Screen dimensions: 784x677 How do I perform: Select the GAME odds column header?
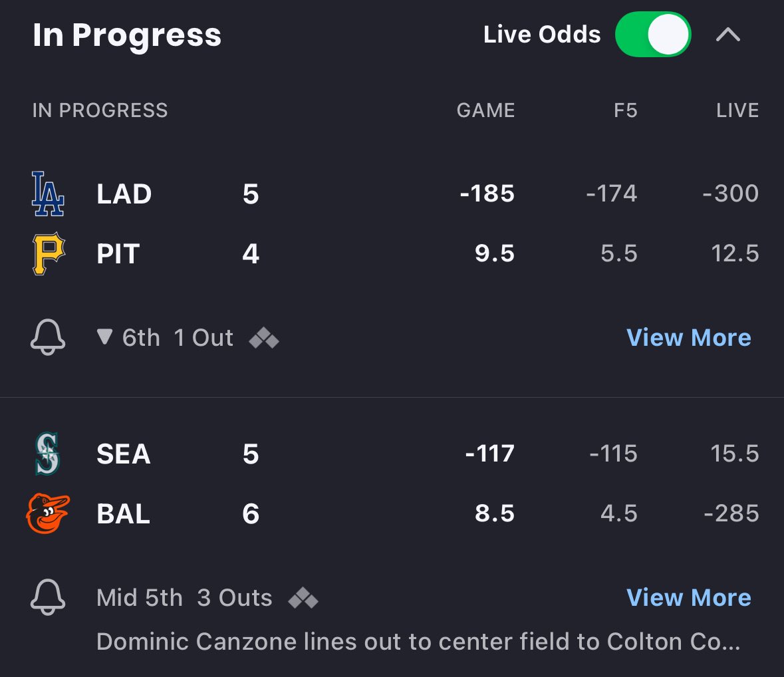tap(485, 110)
